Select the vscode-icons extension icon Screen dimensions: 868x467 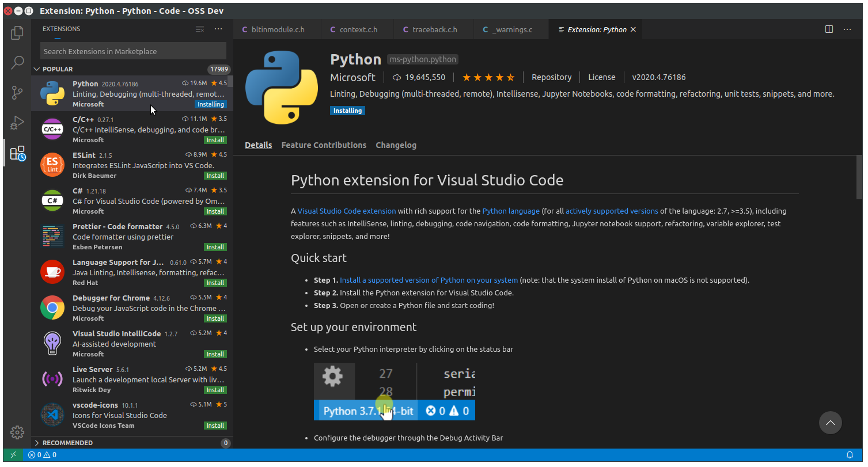click(52, 415)
